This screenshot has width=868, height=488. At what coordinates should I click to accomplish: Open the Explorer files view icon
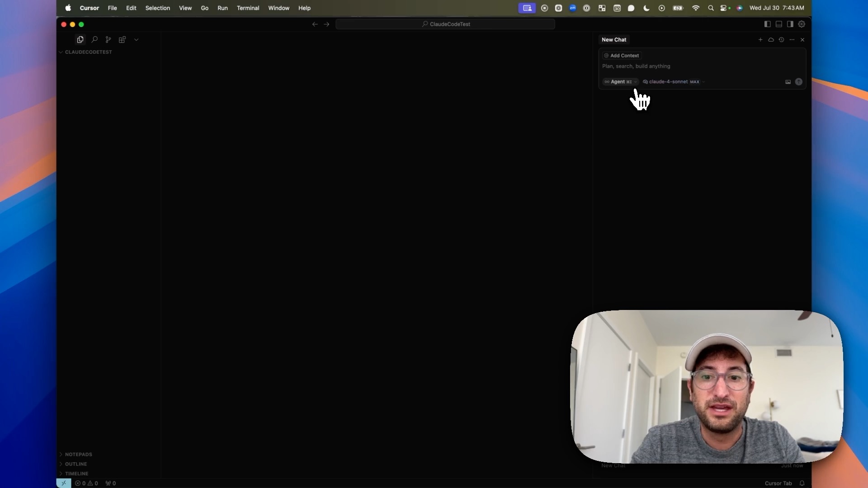[x=80, y=40]
